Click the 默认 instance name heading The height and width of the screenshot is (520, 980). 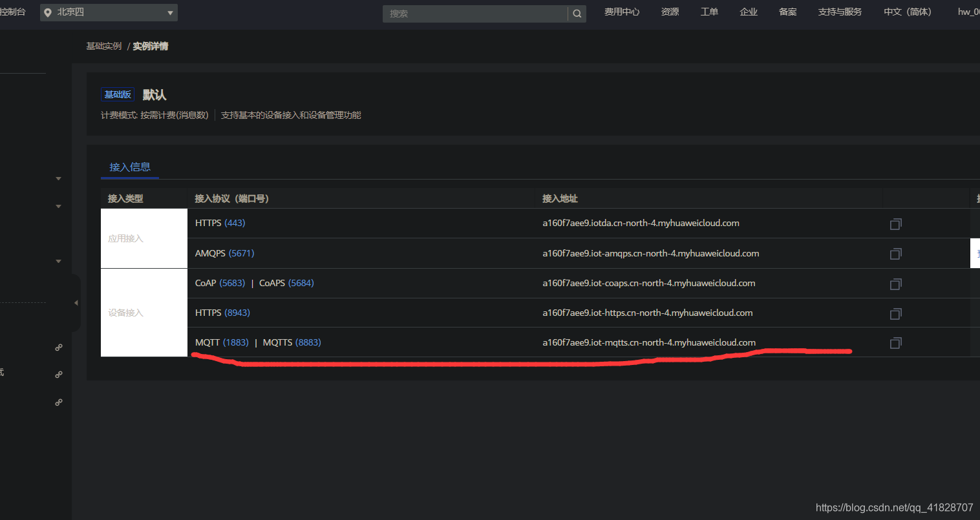coord(154,95)
